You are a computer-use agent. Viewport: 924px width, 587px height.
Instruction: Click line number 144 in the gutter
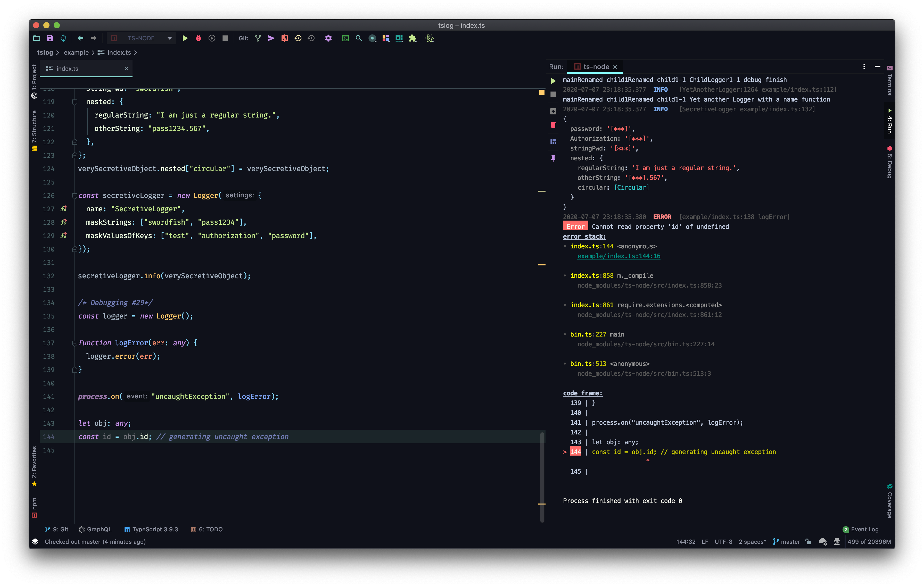point(49,437)
